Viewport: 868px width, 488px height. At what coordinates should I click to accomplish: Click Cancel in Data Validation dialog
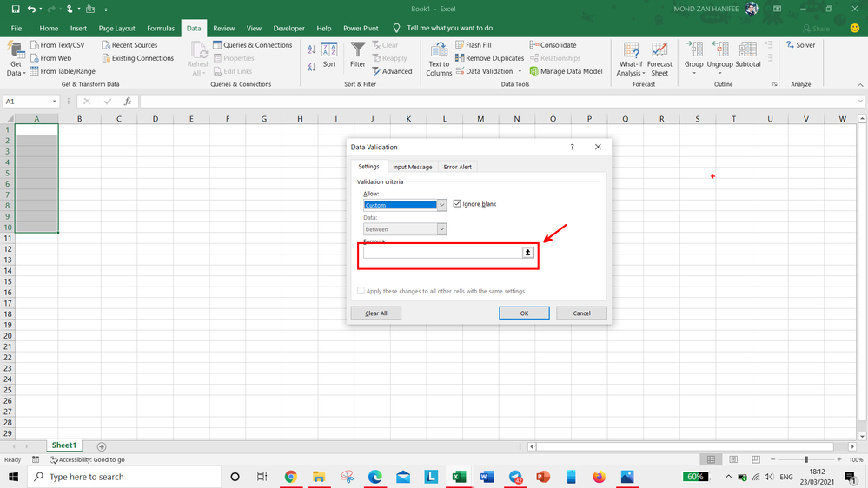click(581, 313)
